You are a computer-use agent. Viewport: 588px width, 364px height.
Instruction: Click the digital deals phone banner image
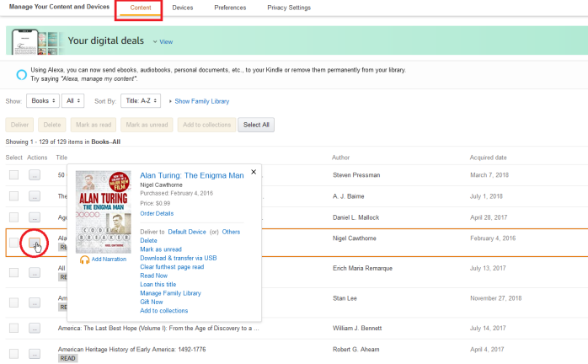coord(35,41)
